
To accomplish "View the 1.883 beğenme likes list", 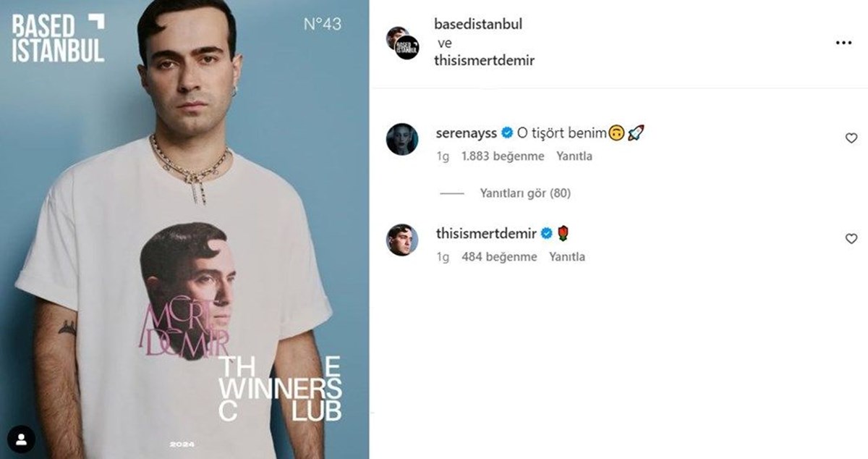I will [x=505, y=156].
